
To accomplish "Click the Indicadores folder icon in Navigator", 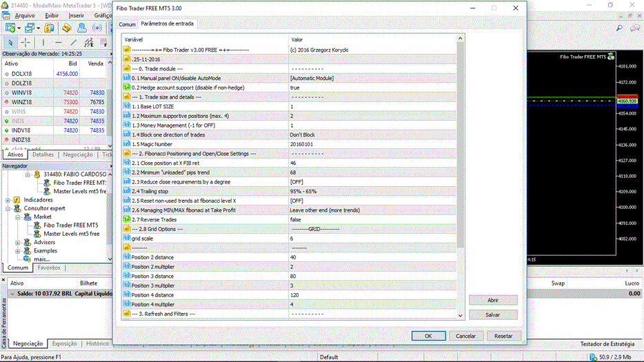I will [17, 200].
